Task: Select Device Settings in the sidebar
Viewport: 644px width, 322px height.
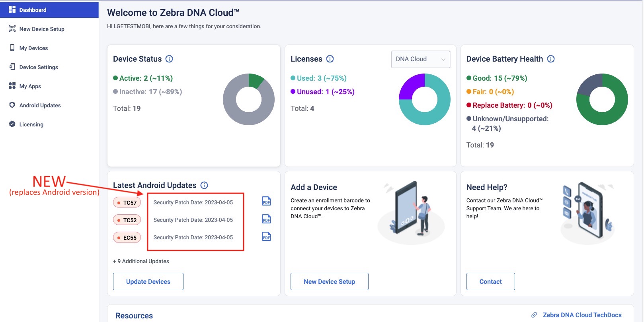Action: pyautogui.click(x=39, y=67)
